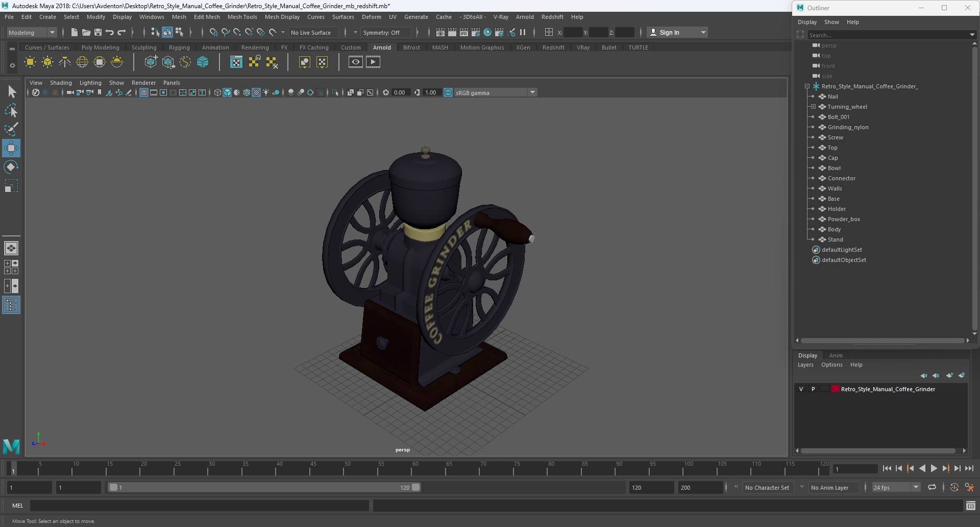Undo last action with arrow icon
The width and height of the screenshot is (980, 527).
(110, 32)
